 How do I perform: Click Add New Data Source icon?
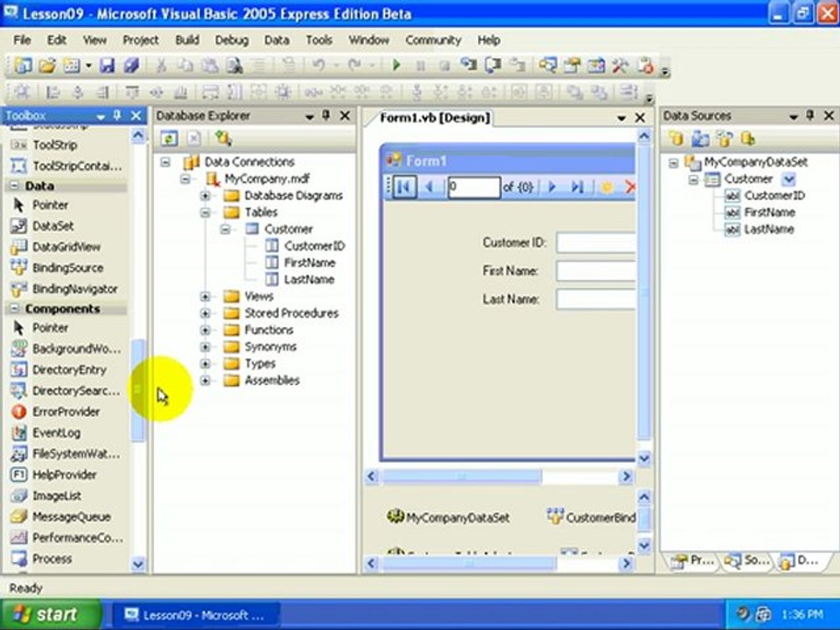(x=676, y=139)
